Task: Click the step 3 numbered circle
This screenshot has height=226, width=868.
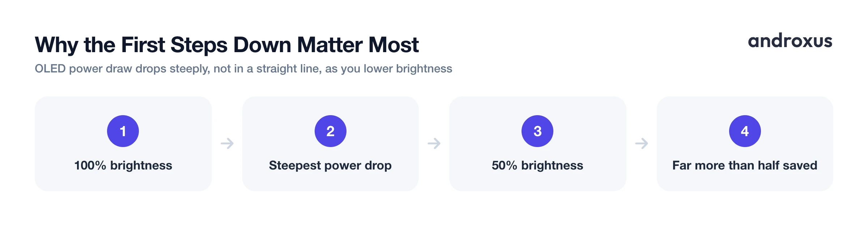Action: (537, 131)
